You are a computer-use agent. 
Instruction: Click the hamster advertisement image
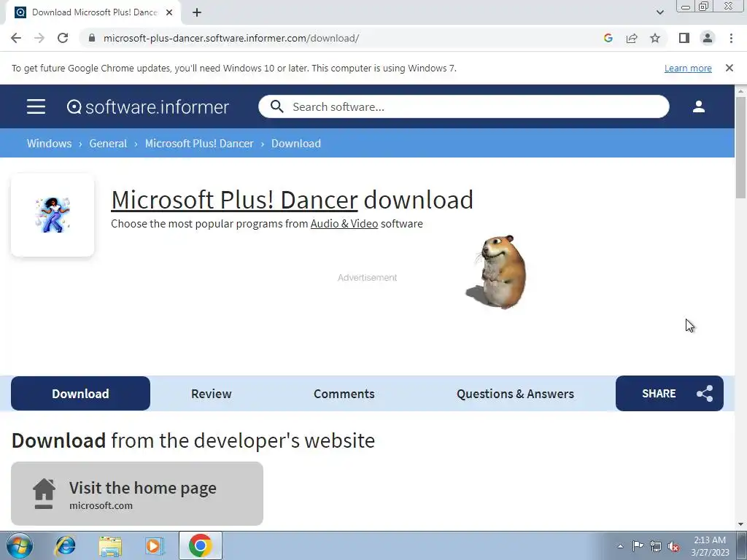coord(496,272)
